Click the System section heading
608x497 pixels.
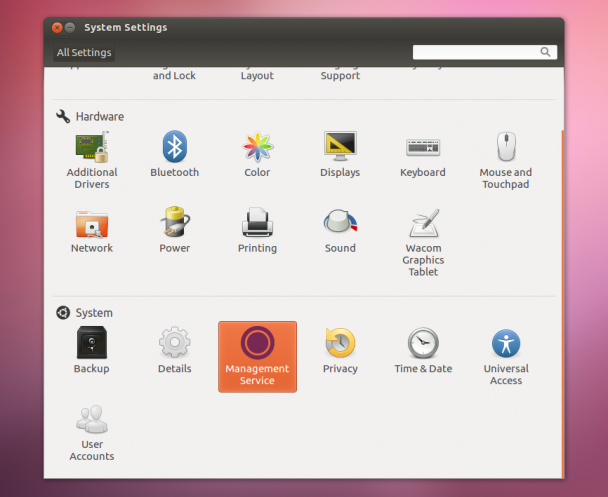click(x=94, y=313)
